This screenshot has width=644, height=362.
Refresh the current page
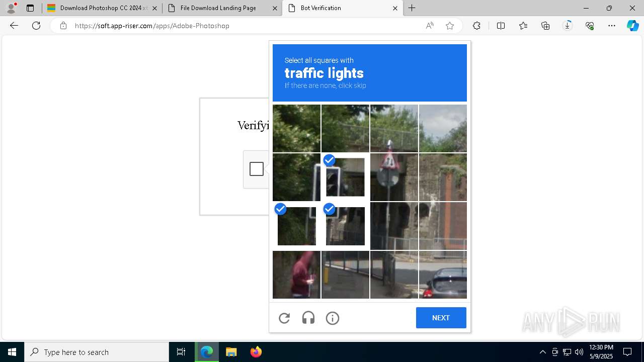pos(36,26)
